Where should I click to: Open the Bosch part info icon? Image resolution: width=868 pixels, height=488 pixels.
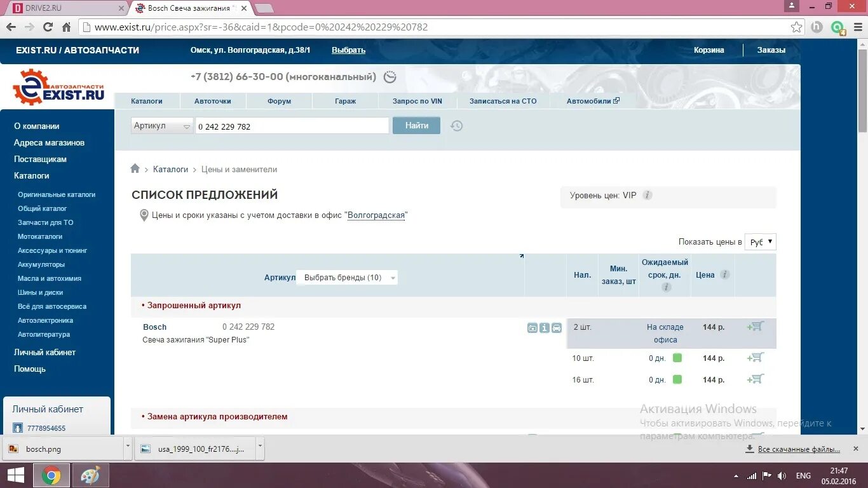545,328
